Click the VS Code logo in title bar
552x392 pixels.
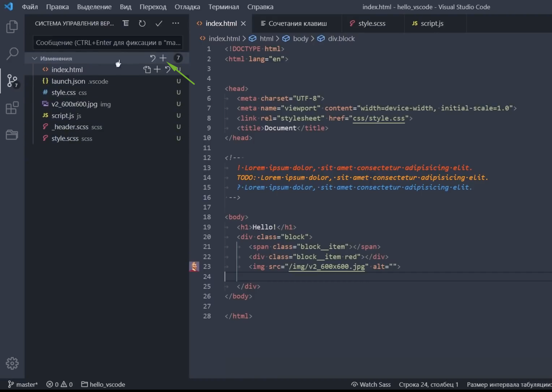click(x=8, y=7)
